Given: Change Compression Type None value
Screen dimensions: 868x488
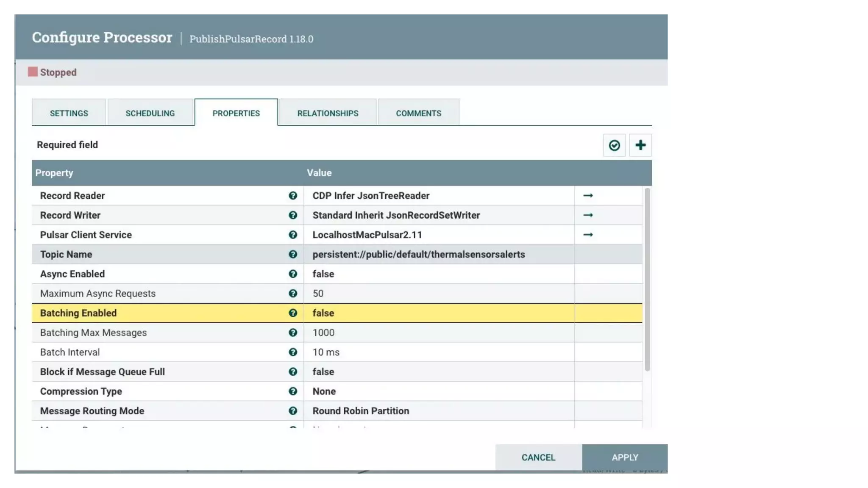Looking at the screenshot, I should [x=439, y=391].
